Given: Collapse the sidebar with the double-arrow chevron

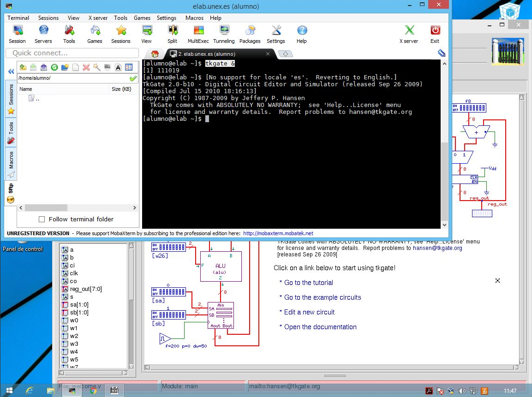Looking at the screenshot, I should click(11, 71).
